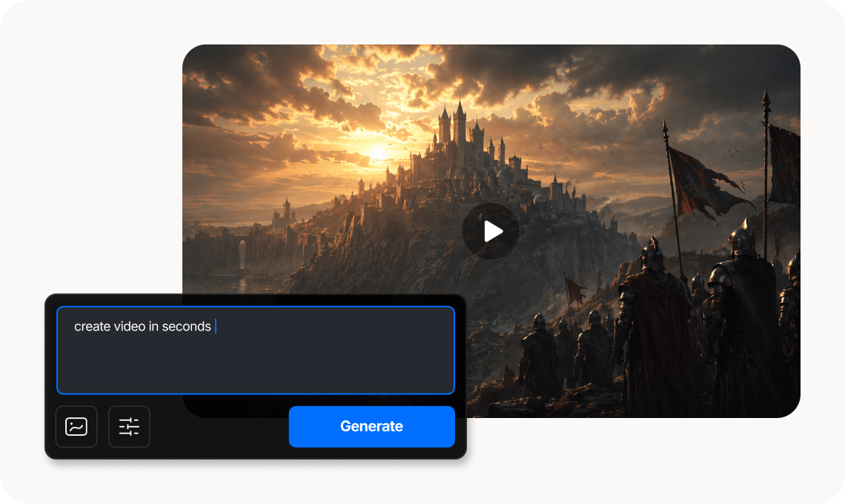Viewport: 845px width, 504px height.
Task: Click the word 'video' in the prompt
Action: click(130, 327)
